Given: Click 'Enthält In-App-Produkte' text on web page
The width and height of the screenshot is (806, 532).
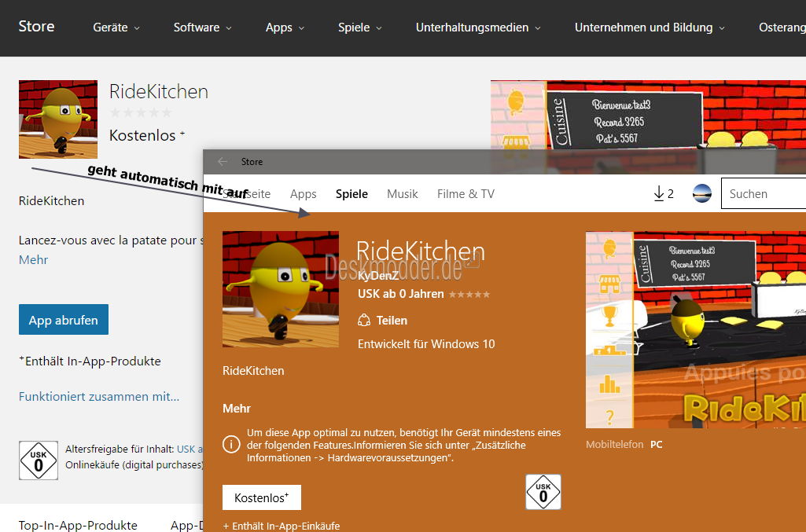Looking at the screenshot, I should 93,361.
